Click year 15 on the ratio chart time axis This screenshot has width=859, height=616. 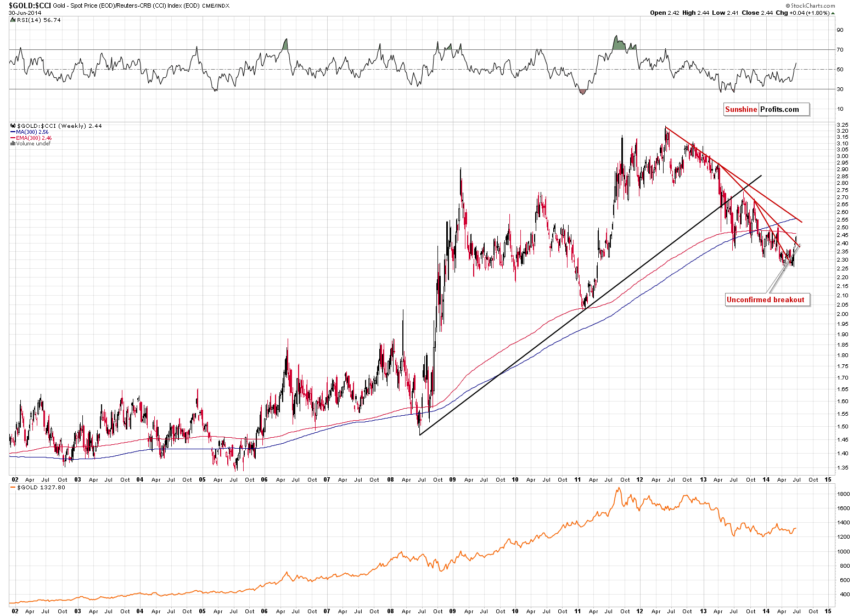828,479
